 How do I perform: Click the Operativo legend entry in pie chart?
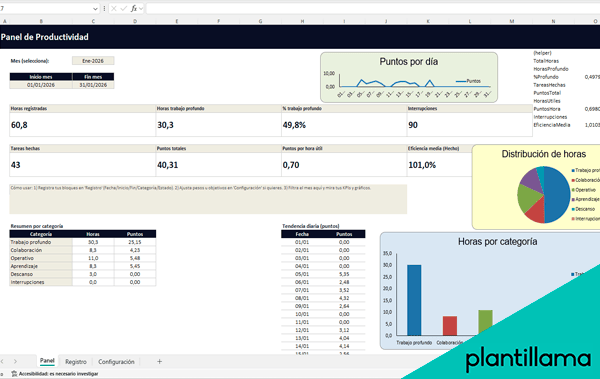pyautogui.click(x=584, y=190)
